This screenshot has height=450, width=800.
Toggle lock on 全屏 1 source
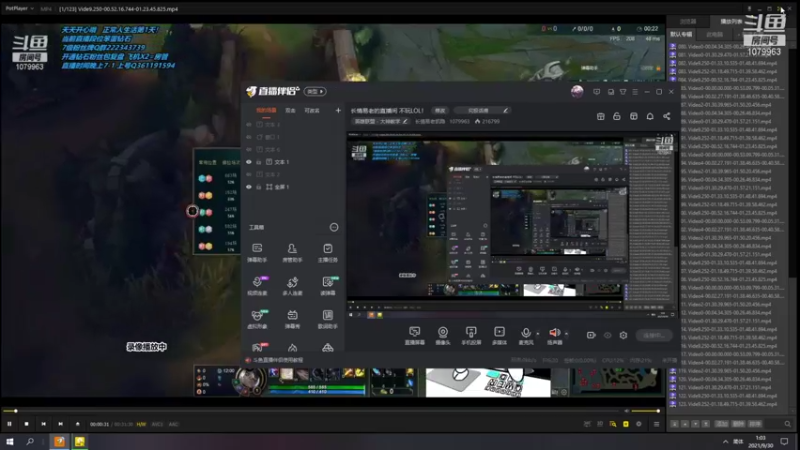(259, 187)
